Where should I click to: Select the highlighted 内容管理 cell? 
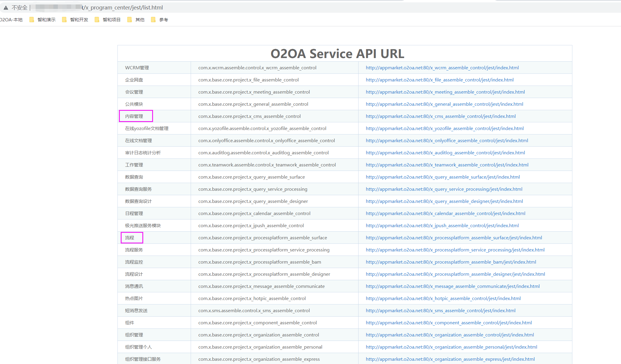pyautogui.click(x=134, y=116)
